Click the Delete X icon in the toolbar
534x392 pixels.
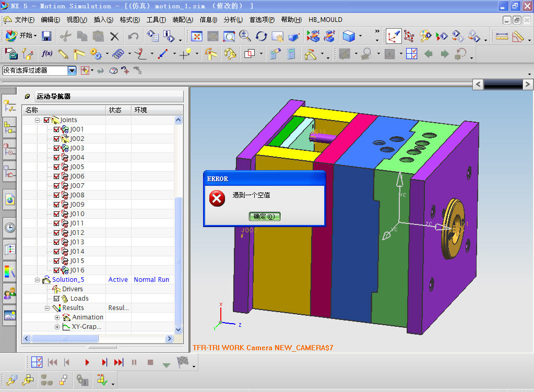[114, 36]
